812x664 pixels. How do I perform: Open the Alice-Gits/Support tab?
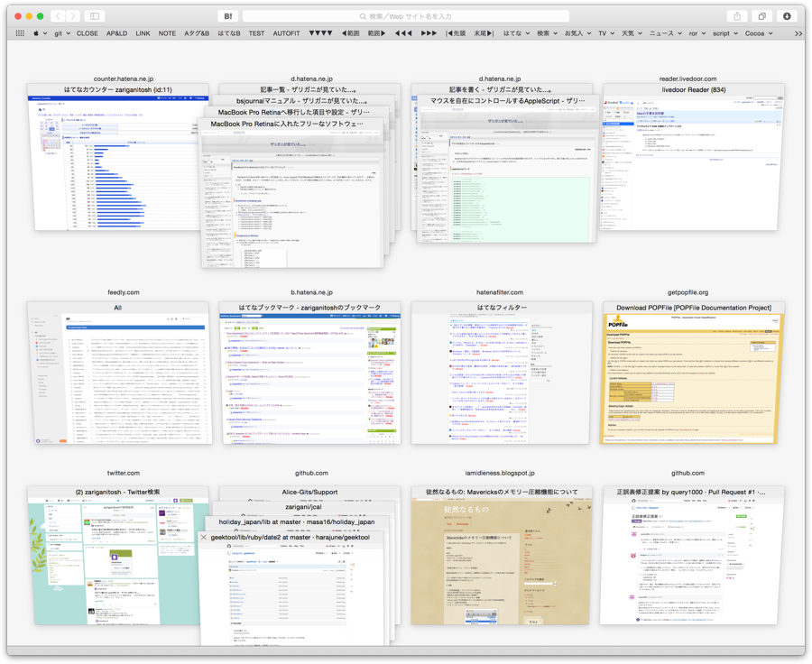pyautogui.click(x=309, y=493)
